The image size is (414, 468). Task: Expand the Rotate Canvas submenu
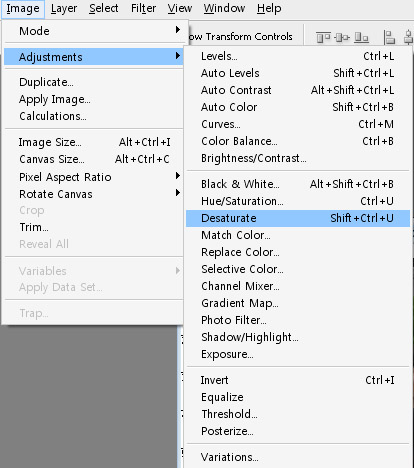click(x=94, y=194)
